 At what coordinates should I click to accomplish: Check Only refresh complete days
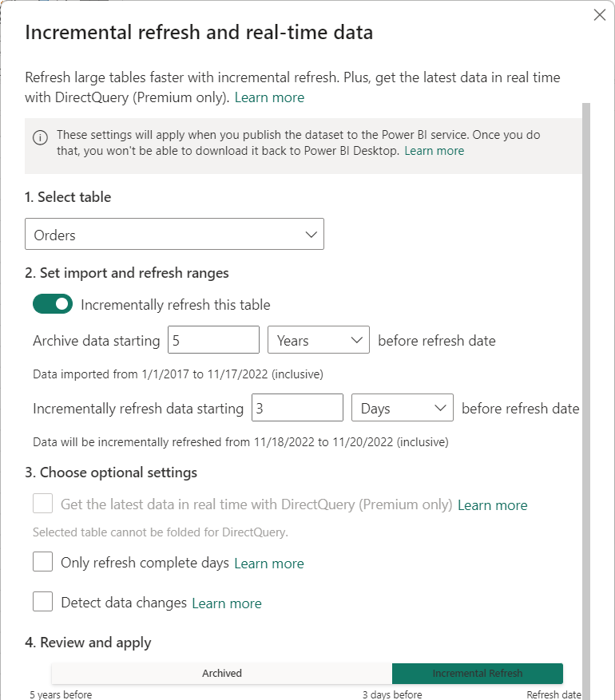[x=42, y=561]
